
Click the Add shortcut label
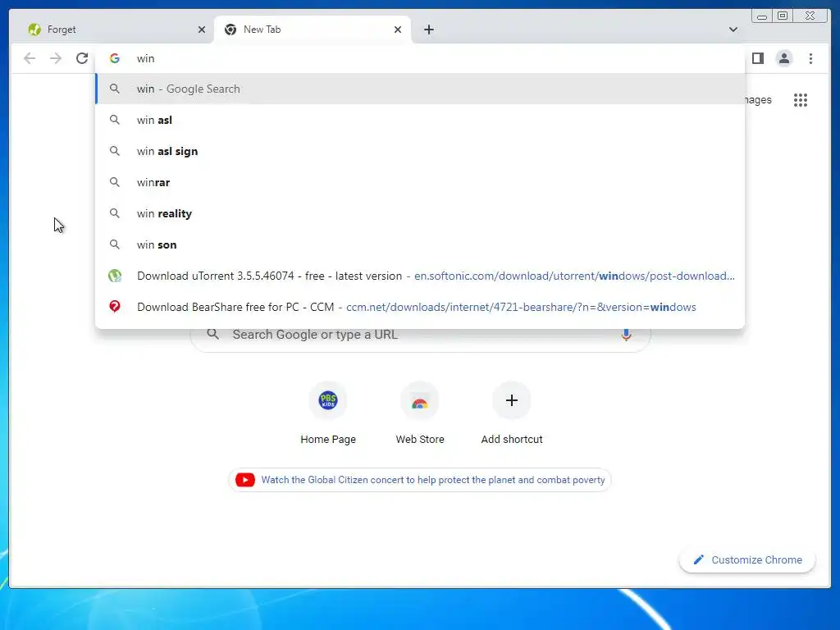click(x=512, y=440)
